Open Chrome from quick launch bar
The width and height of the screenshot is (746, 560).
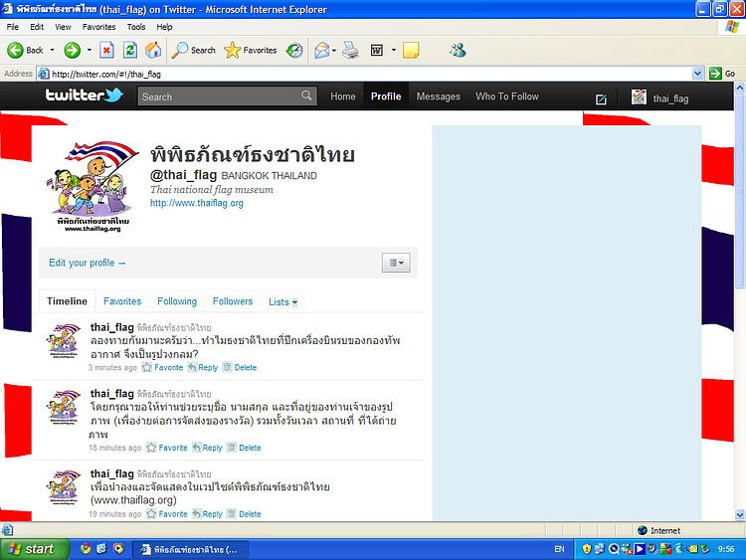point(86,549)
